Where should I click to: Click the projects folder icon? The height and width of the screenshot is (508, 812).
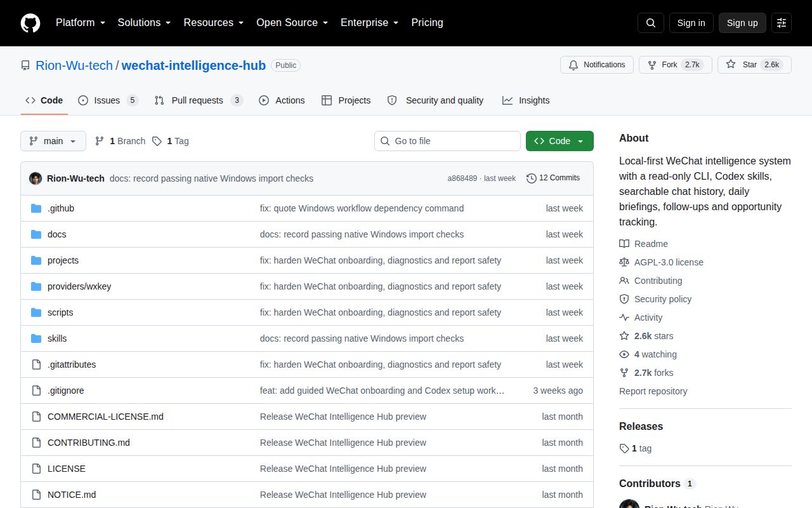(36, 260)
